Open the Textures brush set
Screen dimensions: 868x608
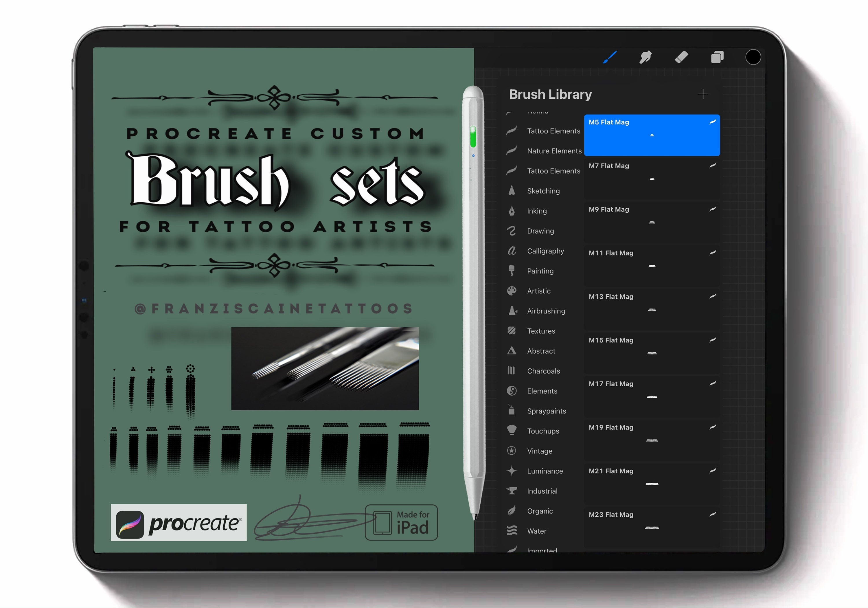point(543,331)
